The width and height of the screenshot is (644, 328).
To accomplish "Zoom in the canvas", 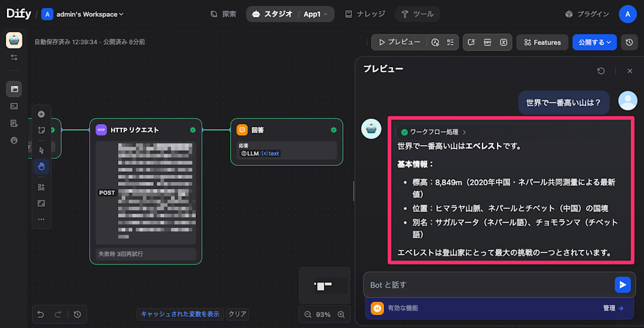I will (x=341, y=315).
